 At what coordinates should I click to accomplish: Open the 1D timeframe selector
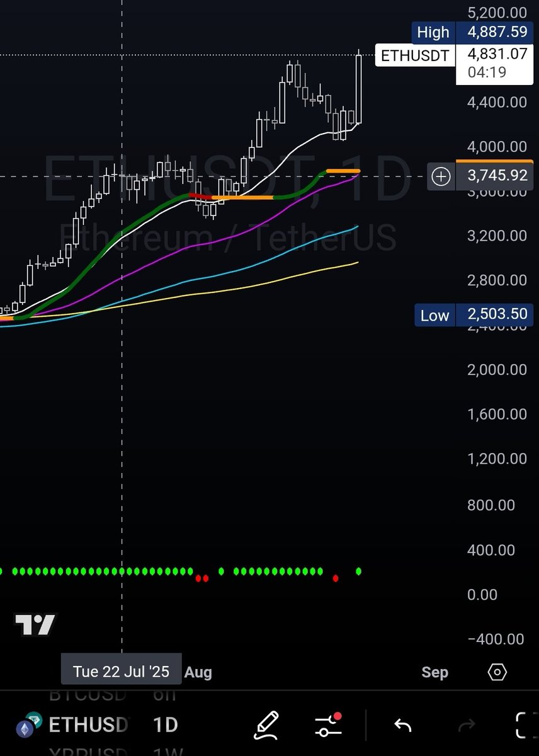click(x=164, y=725)
